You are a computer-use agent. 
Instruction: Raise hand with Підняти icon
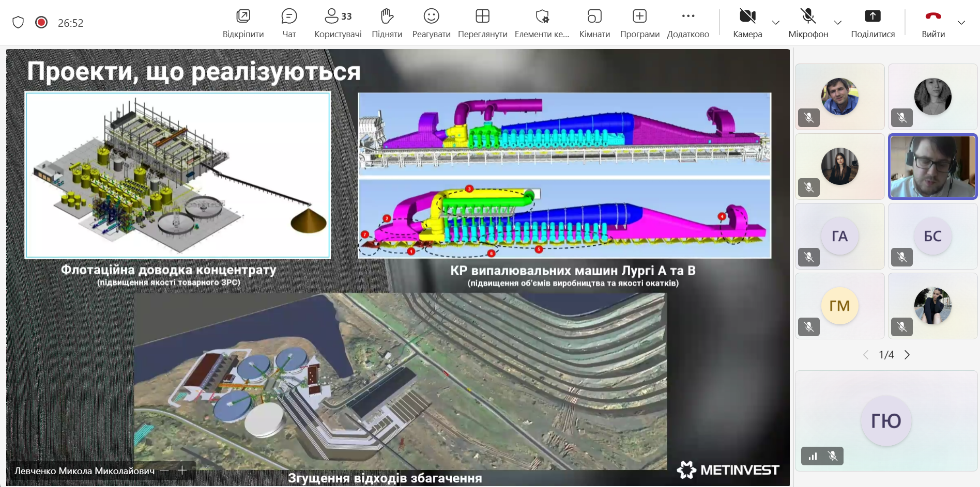(x=387, y=23)
